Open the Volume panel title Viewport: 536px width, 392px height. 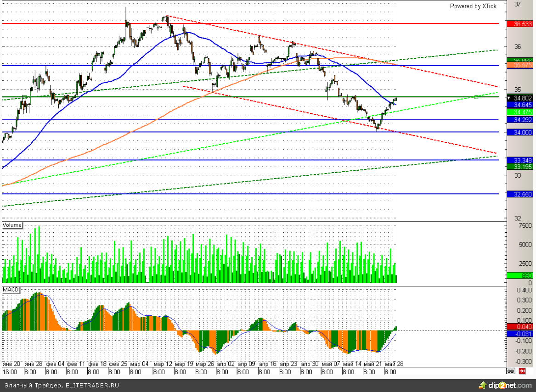click(x=12, y=225)
